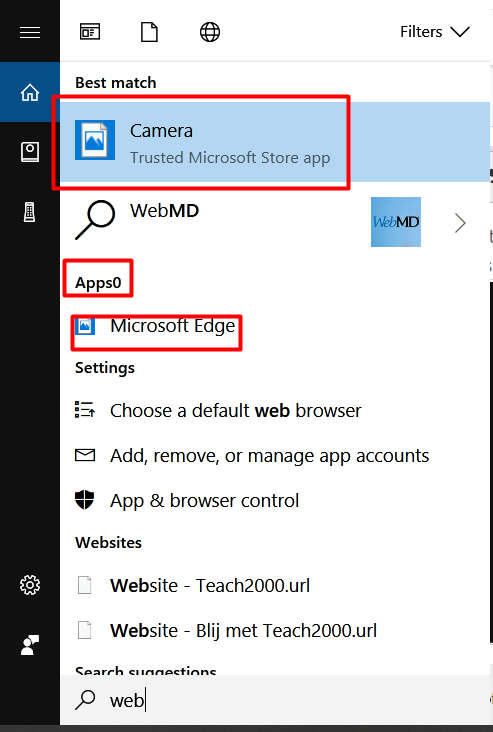Open the Notebook icon in sidebar
Viewport: 493px width, 732px height.
coord(30,152)
